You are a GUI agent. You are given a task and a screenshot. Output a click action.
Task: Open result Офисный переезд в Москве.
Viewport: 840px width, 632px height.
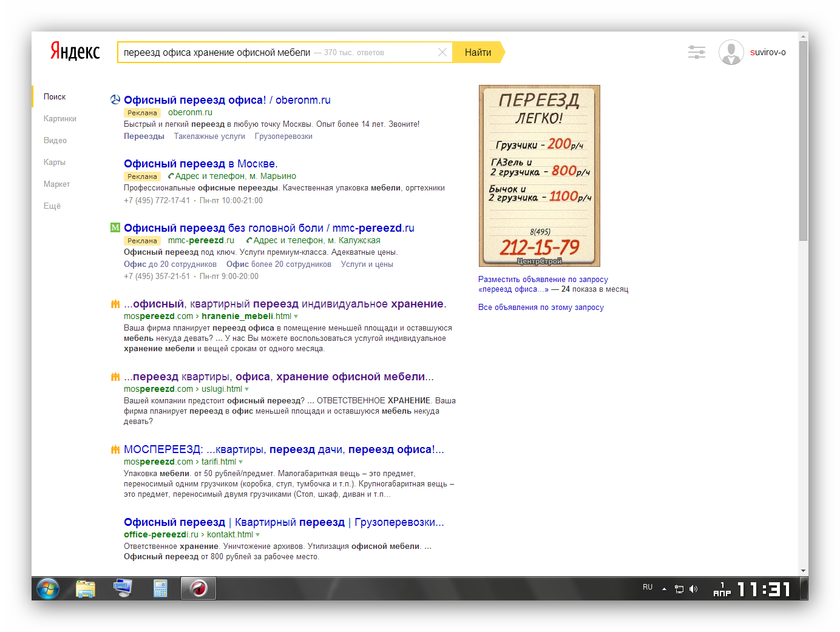(201, 164)
